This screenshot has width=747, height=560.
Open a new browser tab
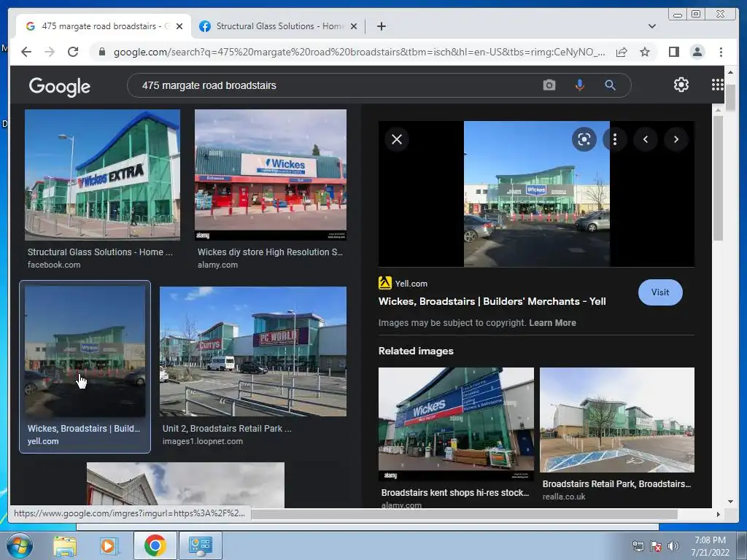[x=381, y=26]
